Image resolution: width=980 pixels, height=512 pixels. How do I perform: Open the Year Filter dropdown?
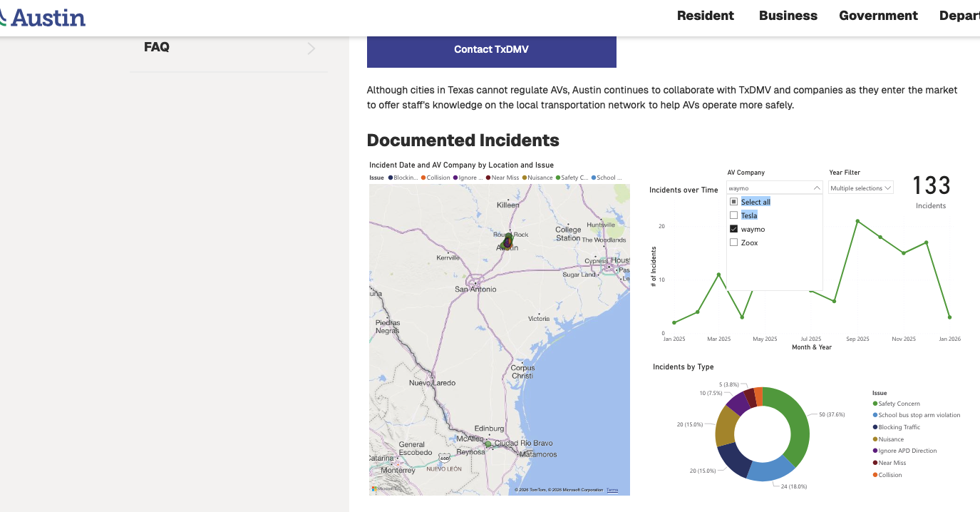(860, 188)
